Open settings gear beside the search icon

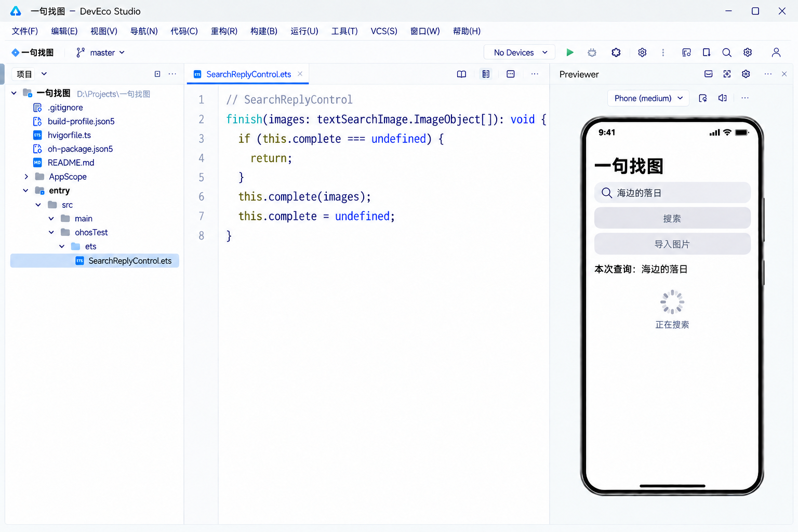(748, 52)
